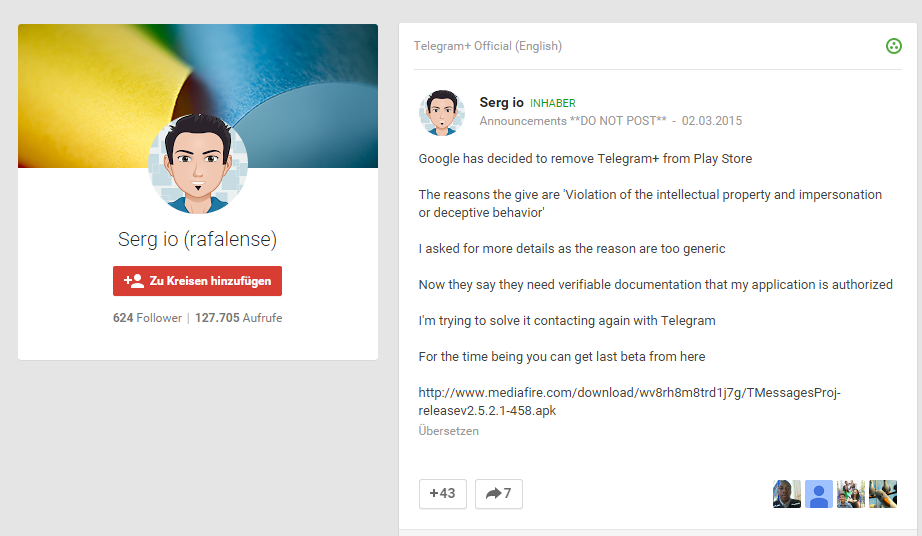The image size is (922, 536).
Task: Click the first commenter avatar showing a man
Action: tap(787, 494)
